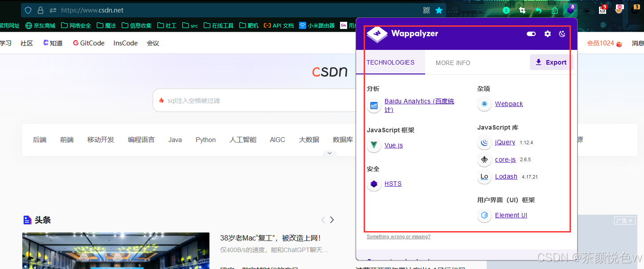Open the 38岁老Mac headline article
Screen dimensions: 644x269
[x=271, y=238]
